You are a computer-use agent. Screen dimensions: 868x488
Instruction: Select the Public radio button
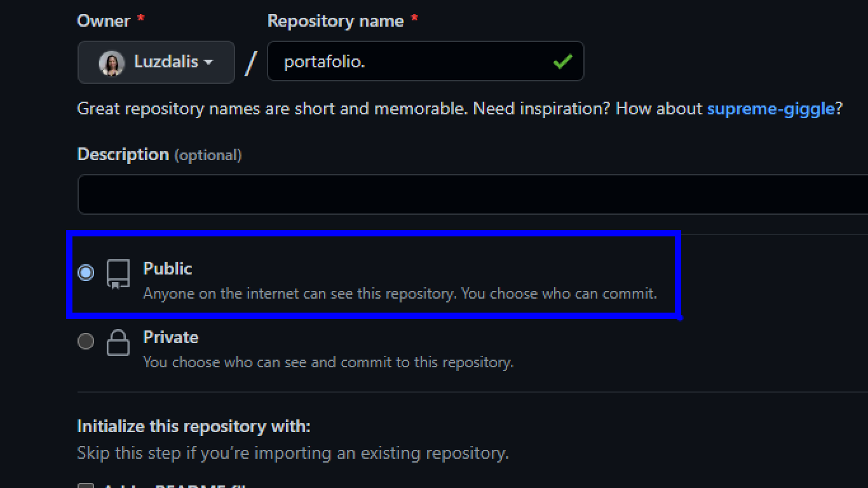coord(86,273)
